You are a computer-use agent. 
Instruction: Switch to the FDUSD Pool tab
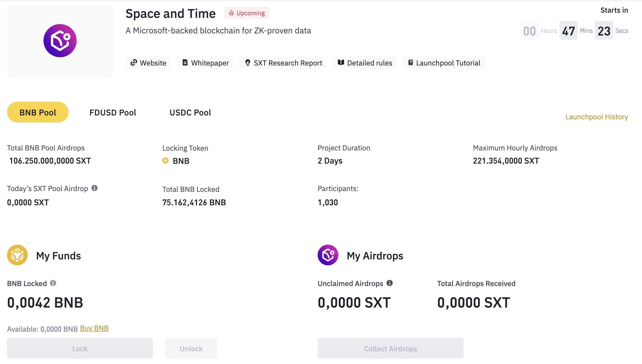[x=113, y=113]
